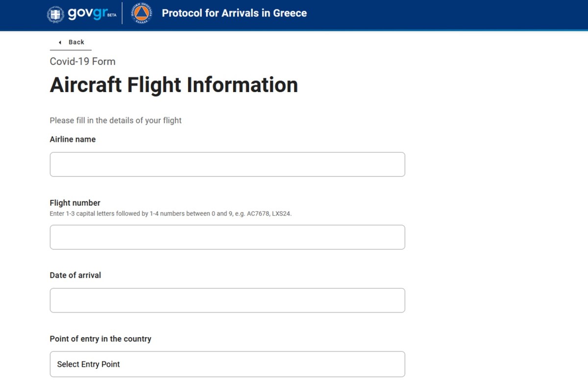Viewport: 588px width, 392px height.
Task: Focus the Airline name text field
Action: [227, 164]
